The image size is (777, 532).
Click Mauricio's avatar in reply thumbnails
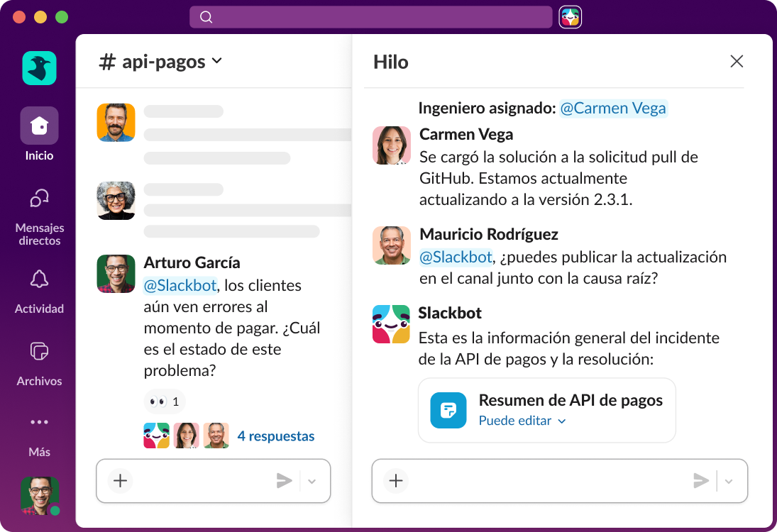[x=216, y=436]
